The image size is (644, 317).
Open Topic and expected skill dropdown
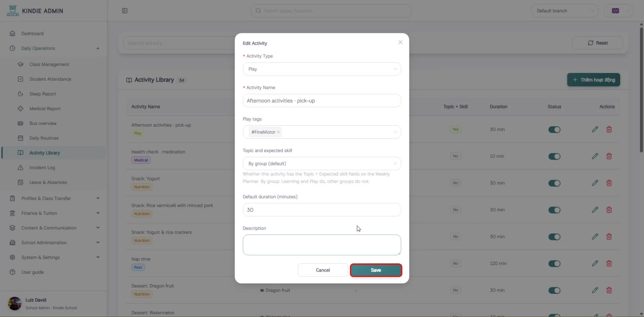(322, 164)
